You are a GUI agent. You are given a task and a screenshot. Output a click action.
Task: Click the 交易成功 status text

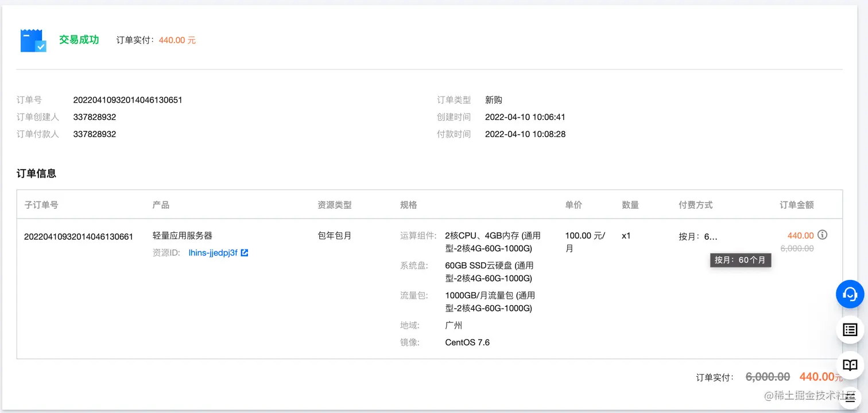point(79,40)
